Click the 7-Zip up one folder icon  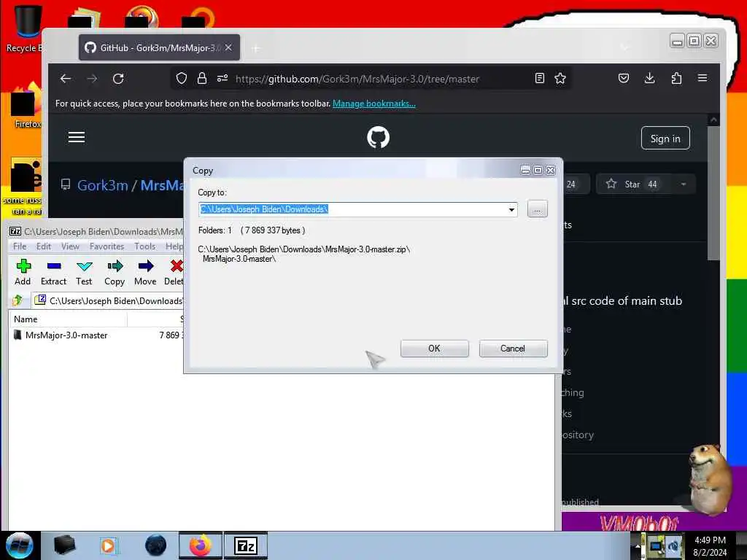click(18, 300)
